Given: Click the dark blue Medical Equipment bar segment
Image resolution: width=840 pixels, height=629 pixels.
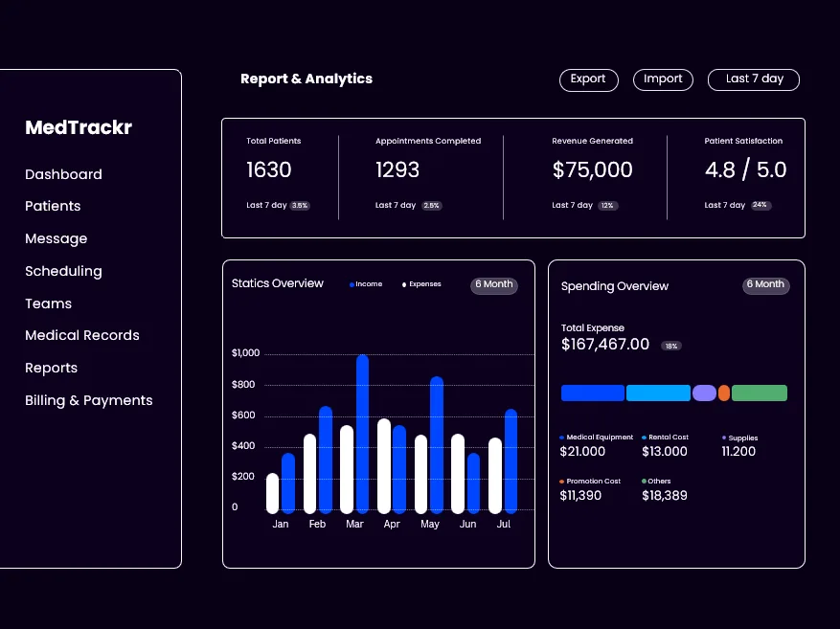Looking at the screenshot, I should (x=592, y=393).
